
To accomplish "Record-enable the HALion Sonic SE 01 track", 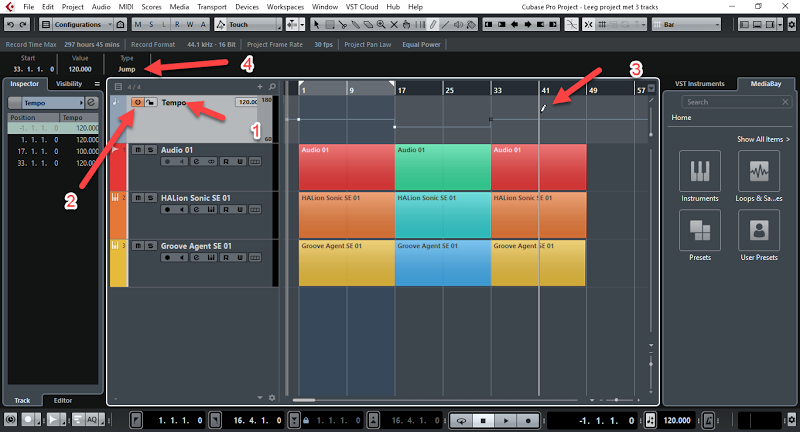I will 167,210.
